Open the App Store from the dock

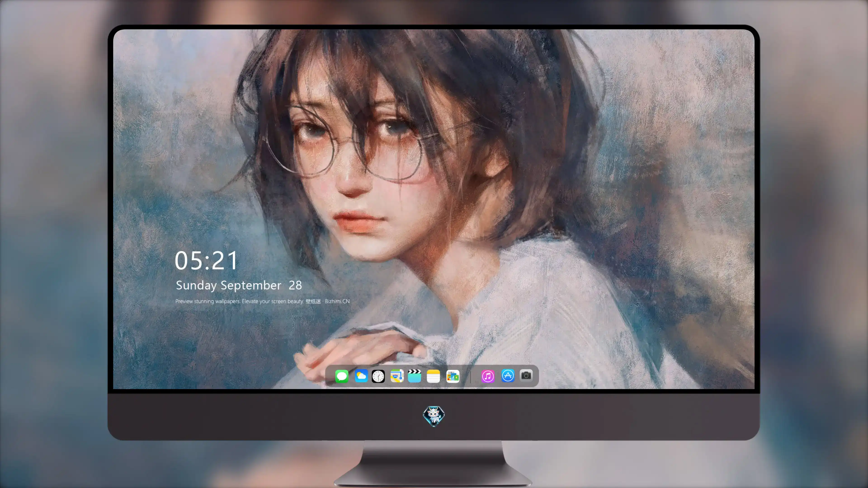pos(508,375)
